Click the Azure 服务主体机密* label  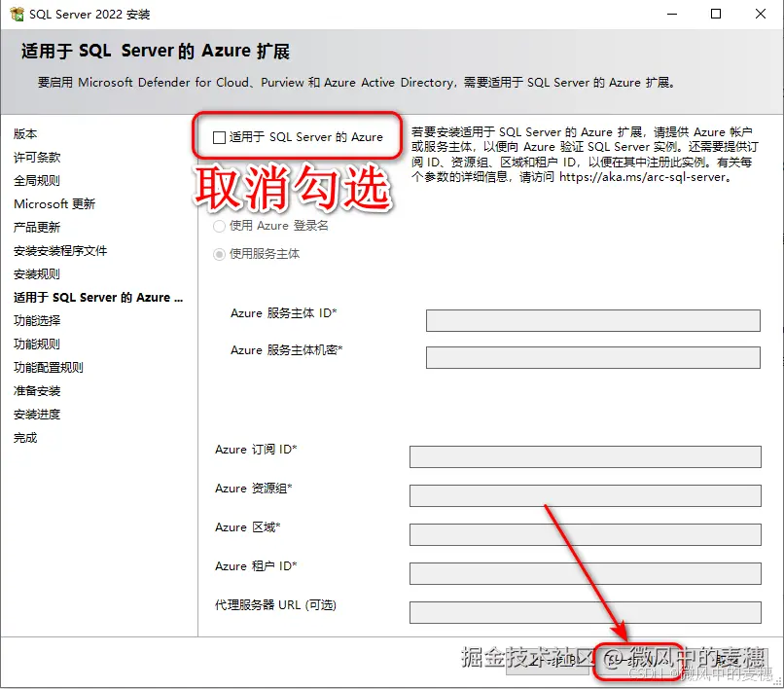pyautogui.click(x=287, y=350)
